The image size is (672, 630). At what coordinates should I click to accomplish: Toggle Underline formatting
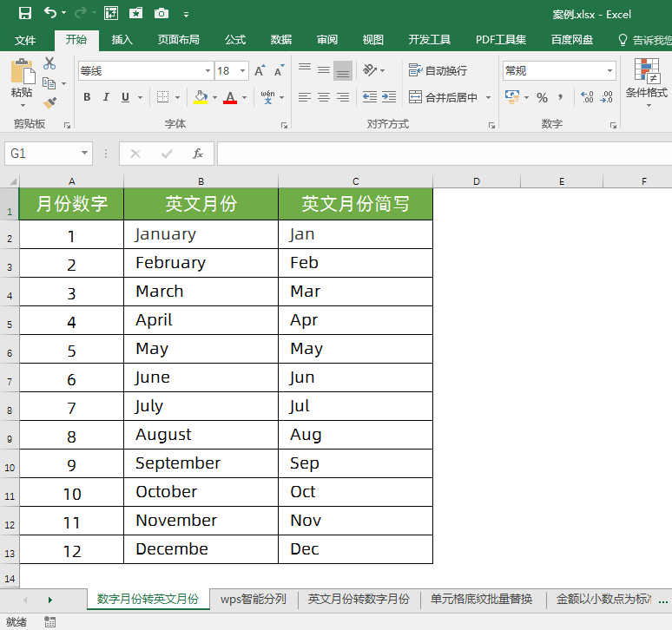125,97
